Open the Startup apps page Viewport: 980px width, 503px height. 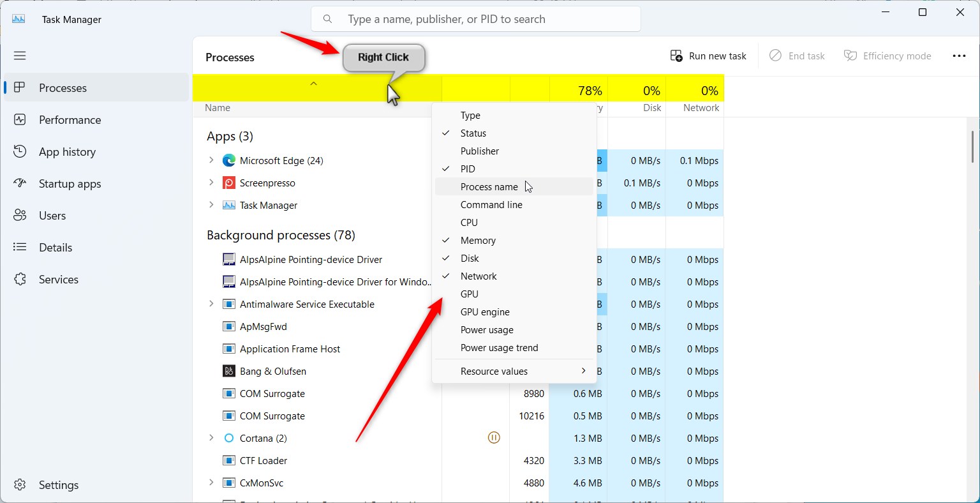(x=96, y=183)
